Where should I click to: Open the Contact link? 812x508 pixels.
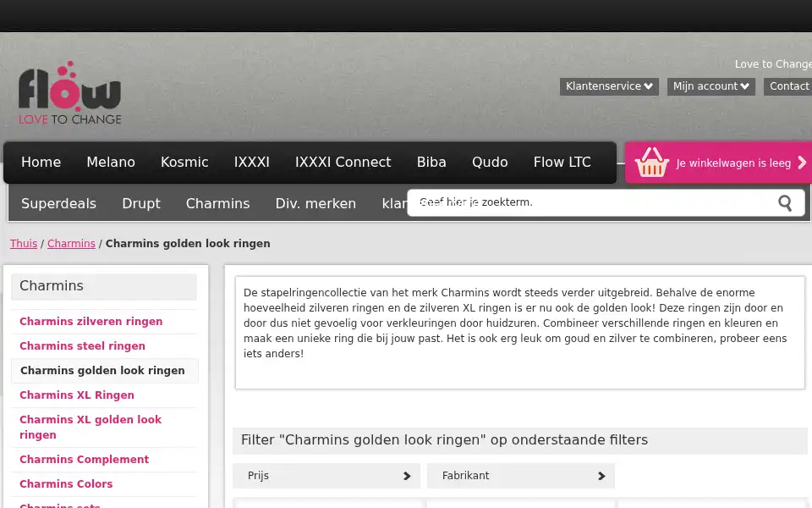coord(788,86)
